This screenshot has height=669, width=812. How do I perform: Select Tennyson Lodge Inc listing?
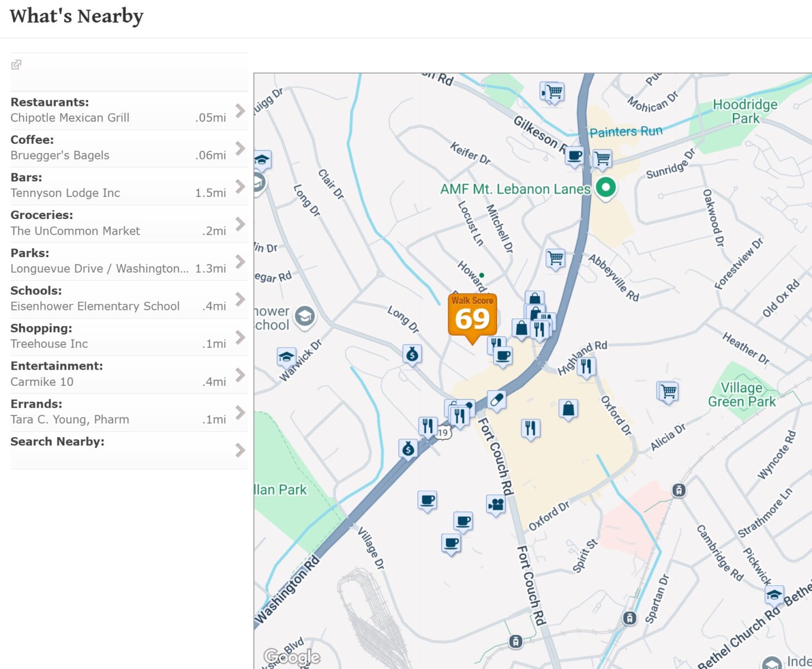tap(65, 193)
